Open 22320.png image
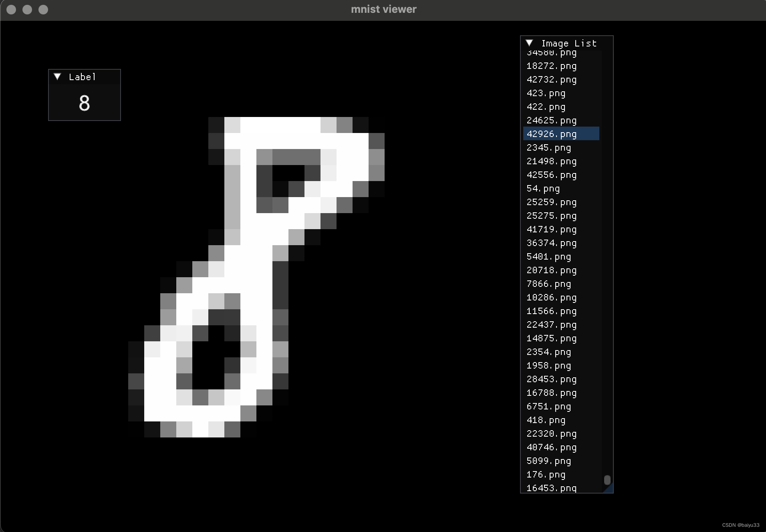The height and width of the screenshot is (532, 766). tap(561, 433)
